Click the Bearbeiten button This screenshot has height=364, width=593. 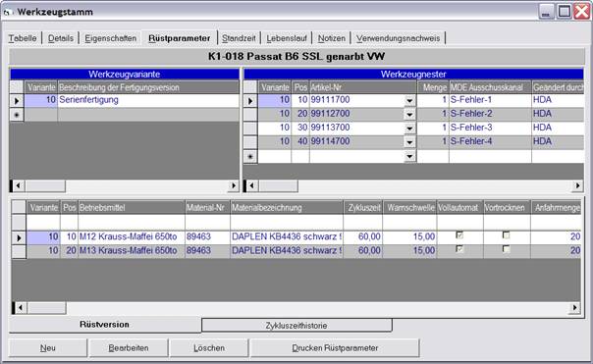pos(129,347)
